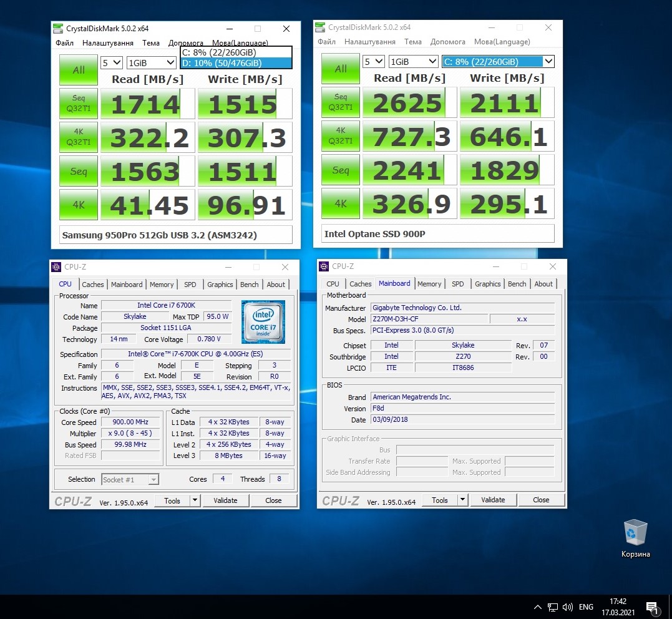
Task: Start Seq test in Intel Optane window
Action: (x=341, y=170)
